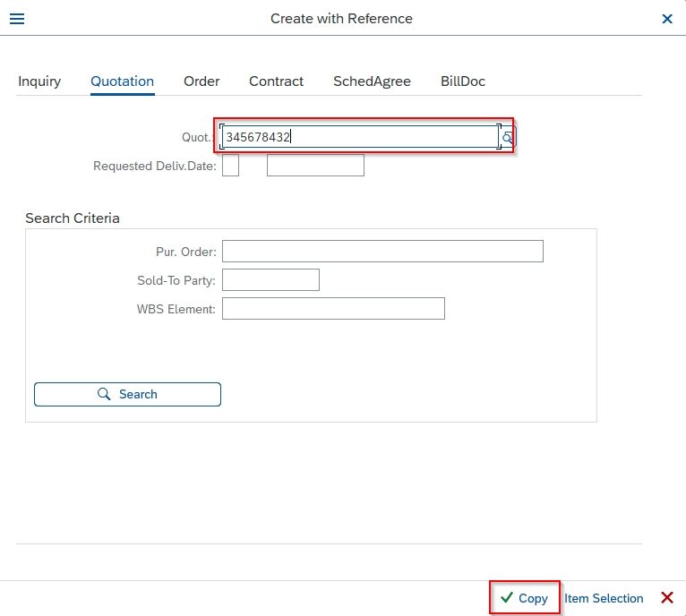Open the SchedAgree tab
Viewport: 686px width, 616px height.
pyautogui.click(x=372, y=81)
